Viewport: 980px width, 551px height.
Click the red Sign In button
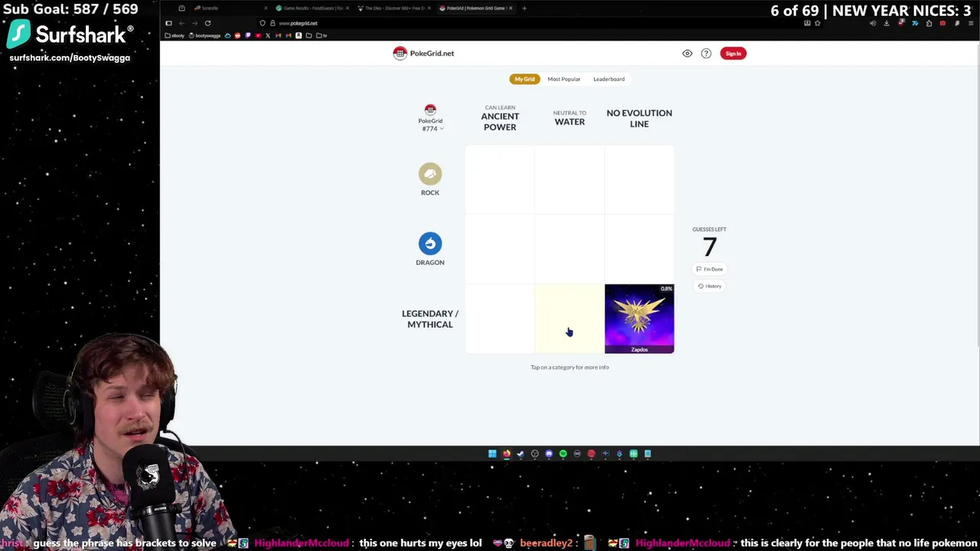(733, 54)
